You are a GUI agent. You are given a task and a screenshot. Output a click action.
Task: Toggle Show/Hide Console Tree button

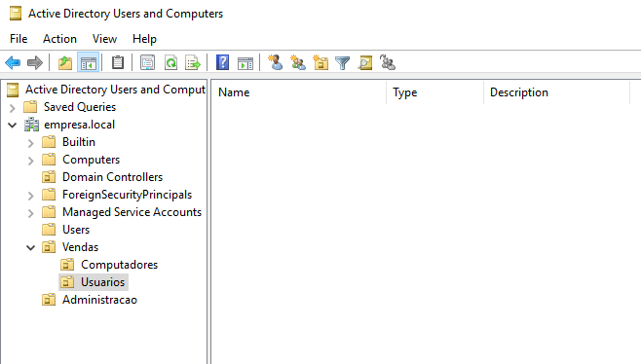click(x=89, y=63)
